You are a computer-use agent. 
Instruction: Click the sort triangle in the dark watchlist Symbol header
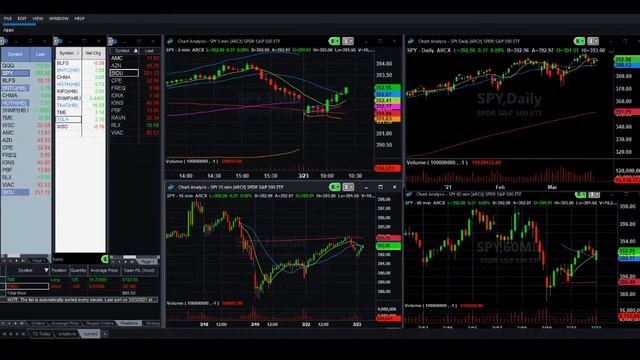click(136, 51)
